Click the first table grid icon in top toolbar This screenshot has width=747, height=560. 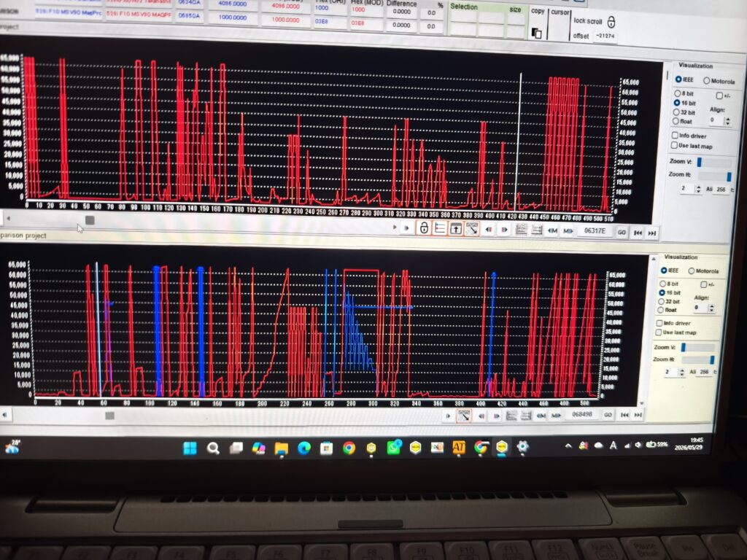click(521, 230)
